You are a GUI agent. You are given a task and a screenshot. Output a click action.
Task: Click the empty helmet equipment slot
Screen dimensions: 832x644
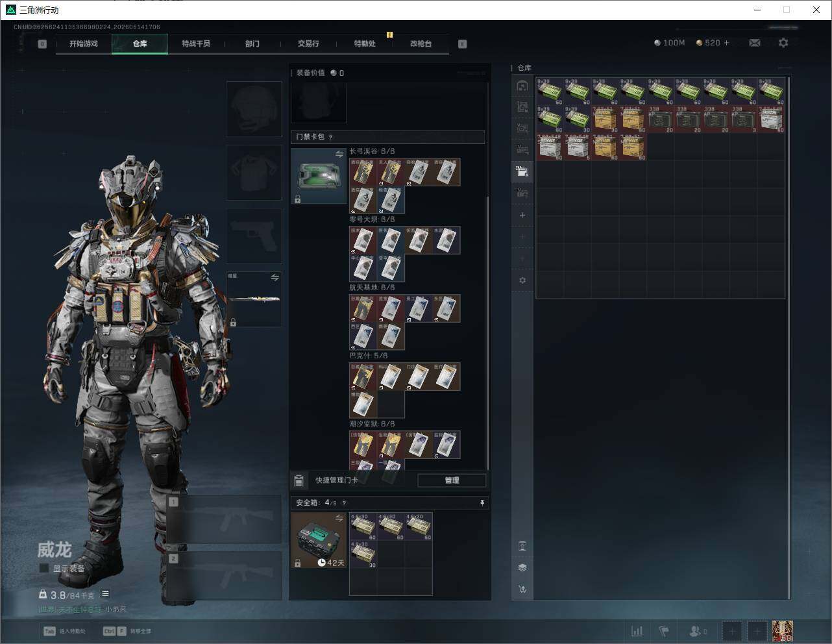pyautogui.click(x=254, y=108)
